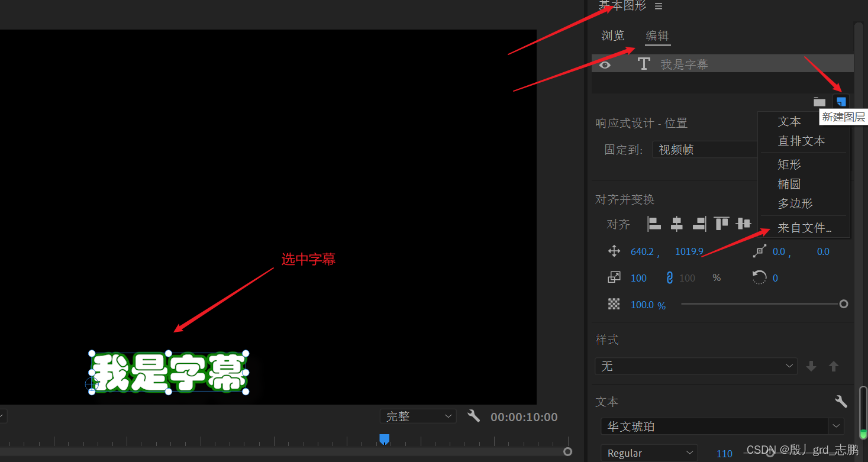The height and width of the screenshot is (462, 868).
Task: Open the Essential Graphics panel menu icon
Action: [659, 6]
